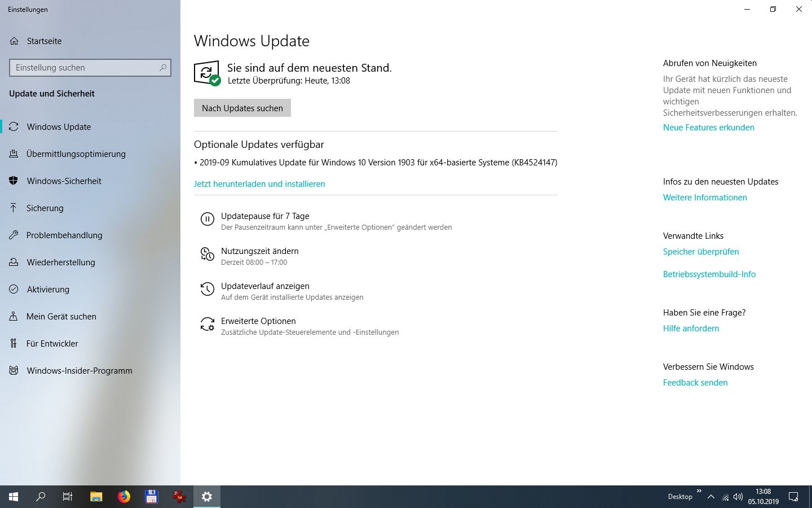Click the search magnifier in Einstellung suchen
Image resolution: width=812 pixels, height=508 pixels.
163,68
